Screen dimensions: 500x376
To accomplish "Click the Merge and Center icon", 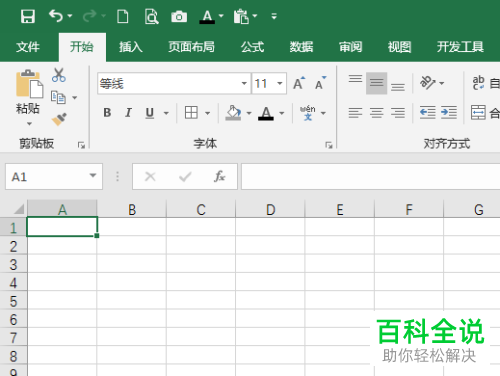I will tap(478, 112).
